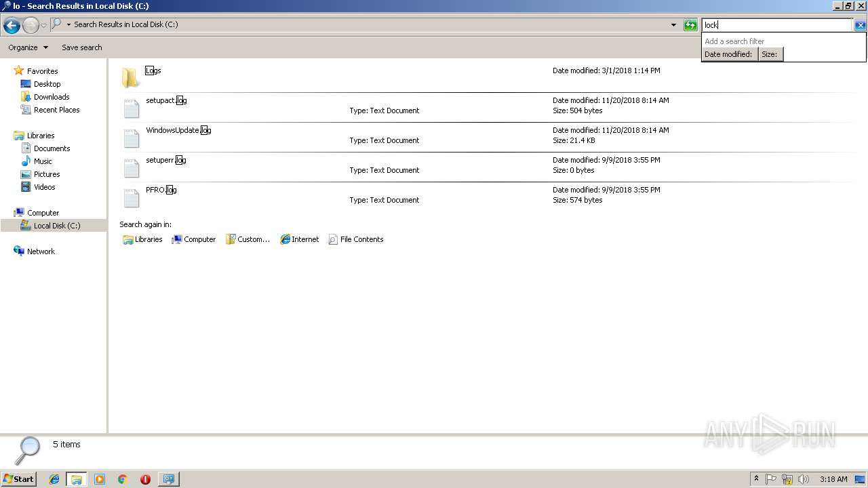This screenshot has width=868, height=488.
Task: Open the Pictures library
Action: 47,174
